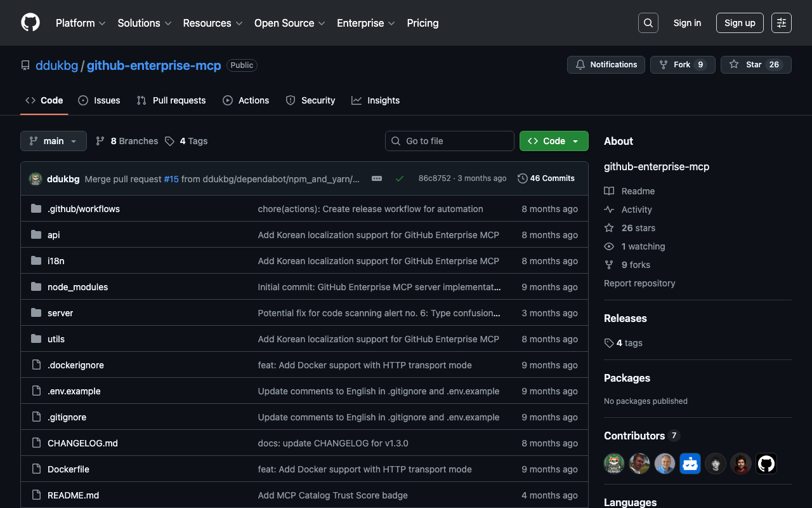Screen dimensions: 812x508
Task: Open the search magnifier icon
Action: pos(648,23)
